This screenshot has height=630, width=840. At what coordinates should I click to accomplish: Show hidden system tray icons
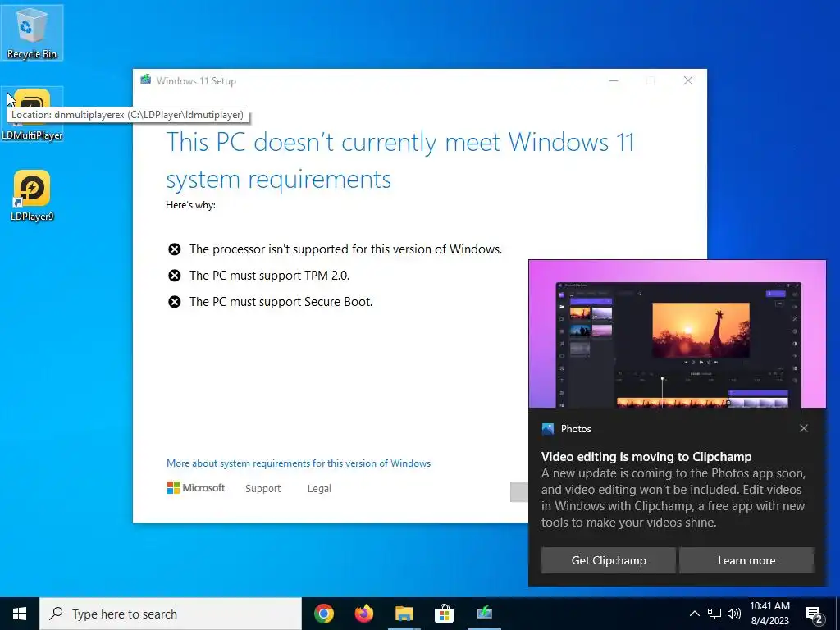pyautogui.click(x=694, y=614)
